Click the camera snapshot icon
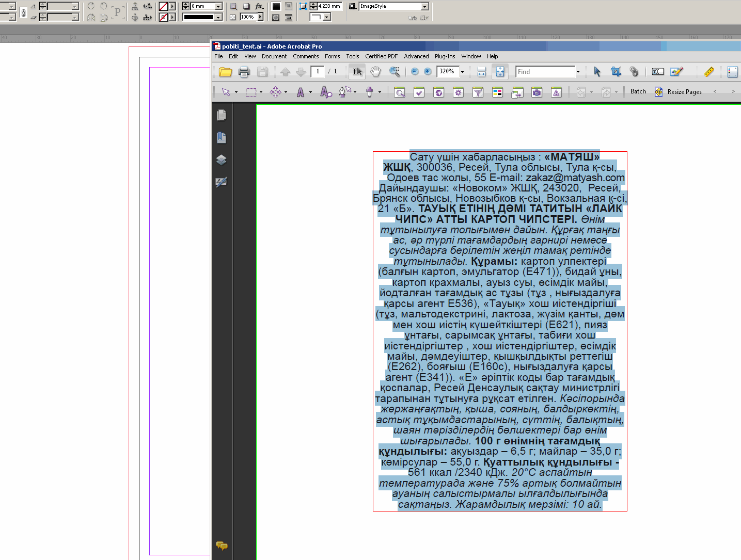Screen dimensions: 741x560 coord(537,92)
